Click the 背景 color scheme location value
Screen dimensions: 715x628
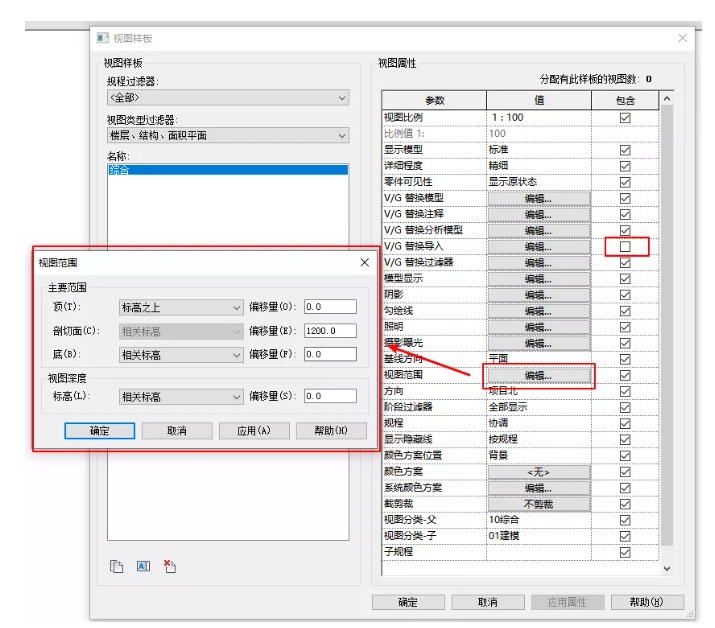(x=498, y=455)
